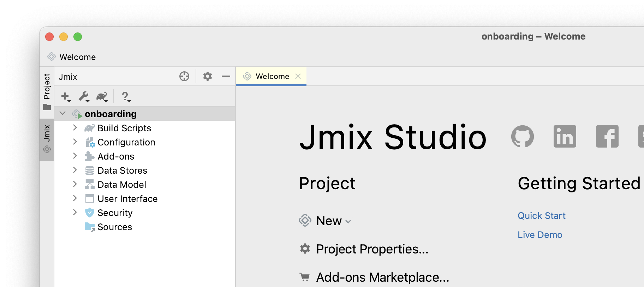Click the green zoom window button

78,37
